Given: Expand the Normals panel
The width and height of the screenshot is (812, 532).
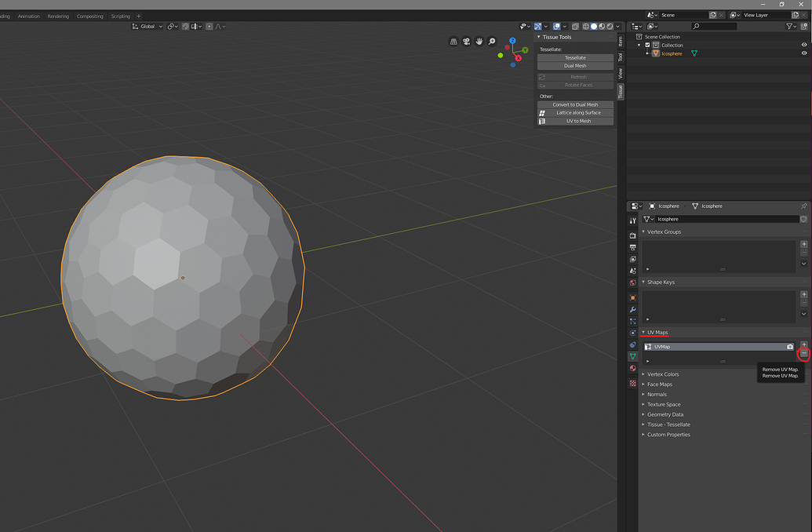Looking at the screenshot, I should (643, 394).
